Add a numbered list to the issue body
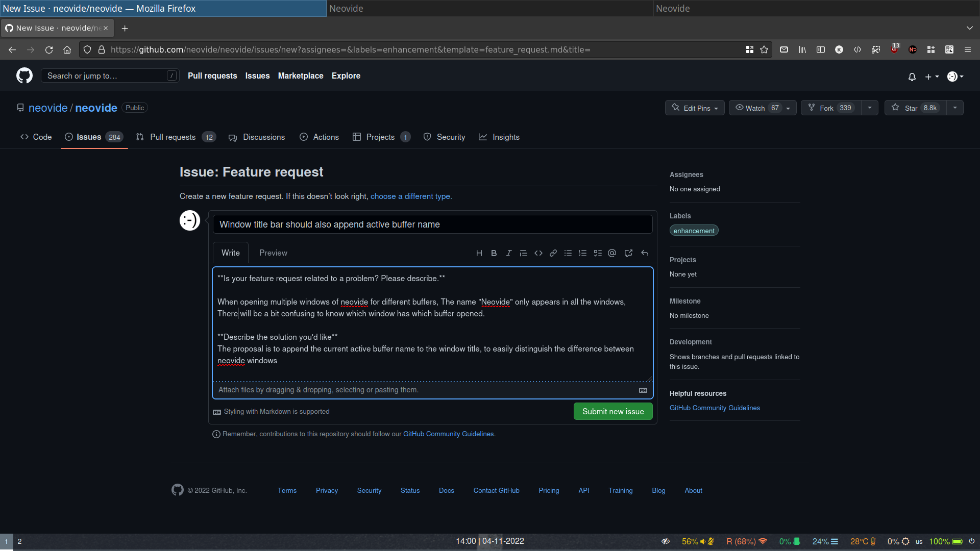Screen dimensions: 980x551 coord(582,253)
